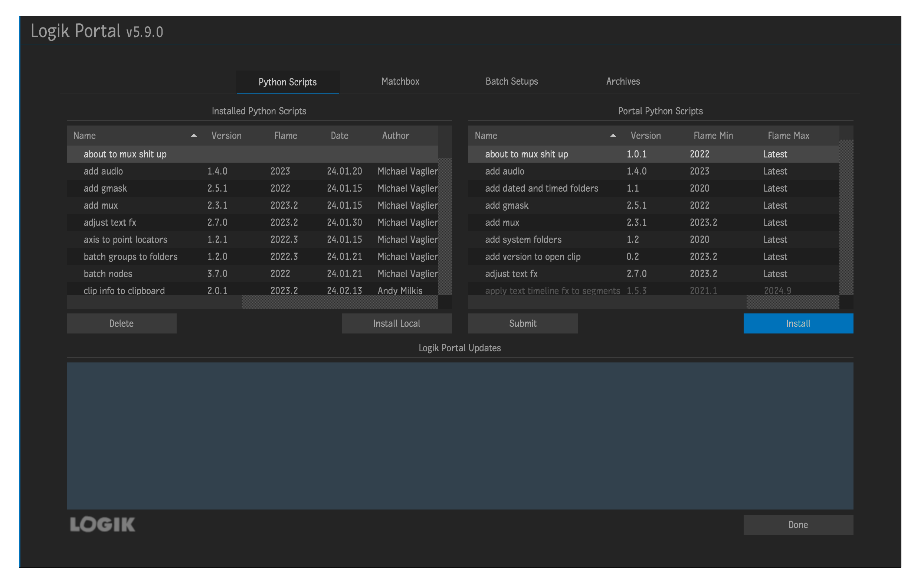This screenshot has height=586, width=924.
Task: Click sort arrow in Portal Name column
Action: point(613,136)
